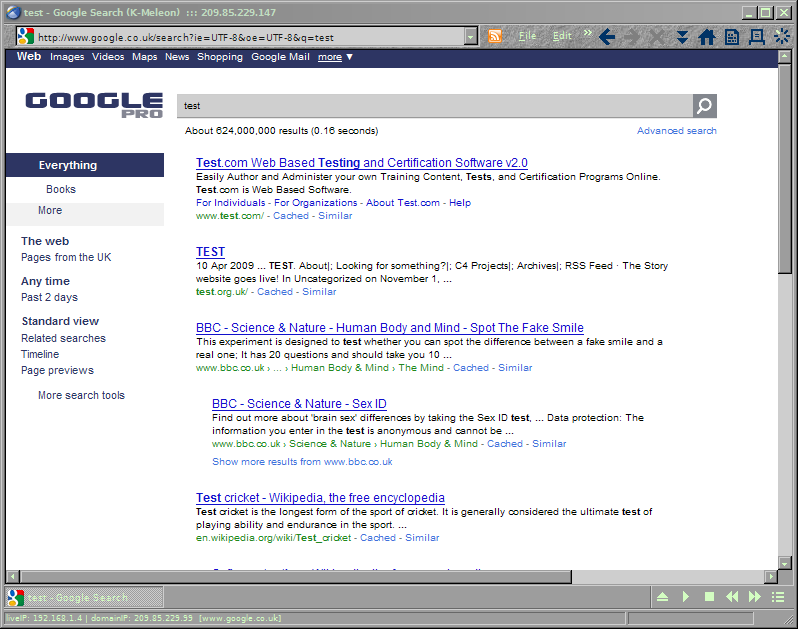
Task: Click the K-Meleon title bar icon
Action: click(x=13, y=12)
